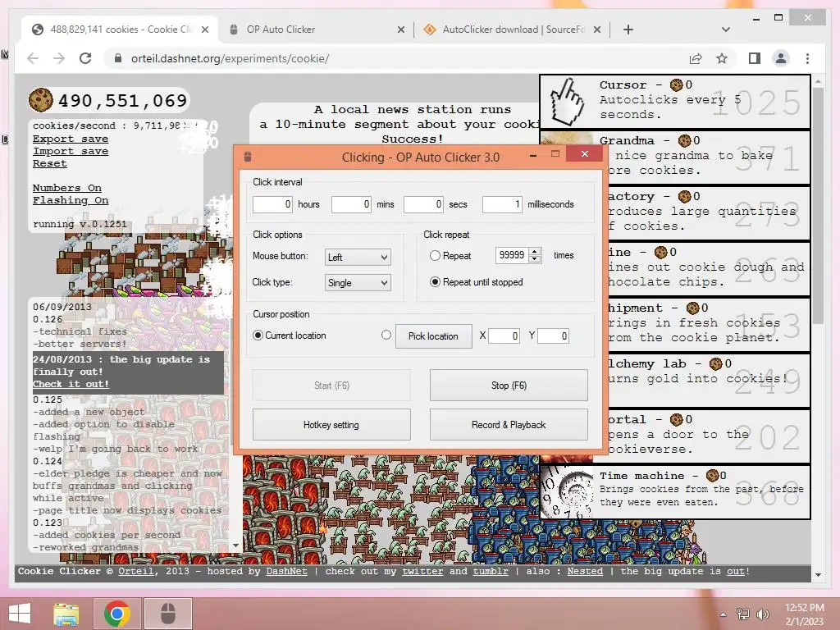Decrease the repeat times with down arrow
Image resolution: width=840 pixels, height=630 pixels.
coord(535,259)
